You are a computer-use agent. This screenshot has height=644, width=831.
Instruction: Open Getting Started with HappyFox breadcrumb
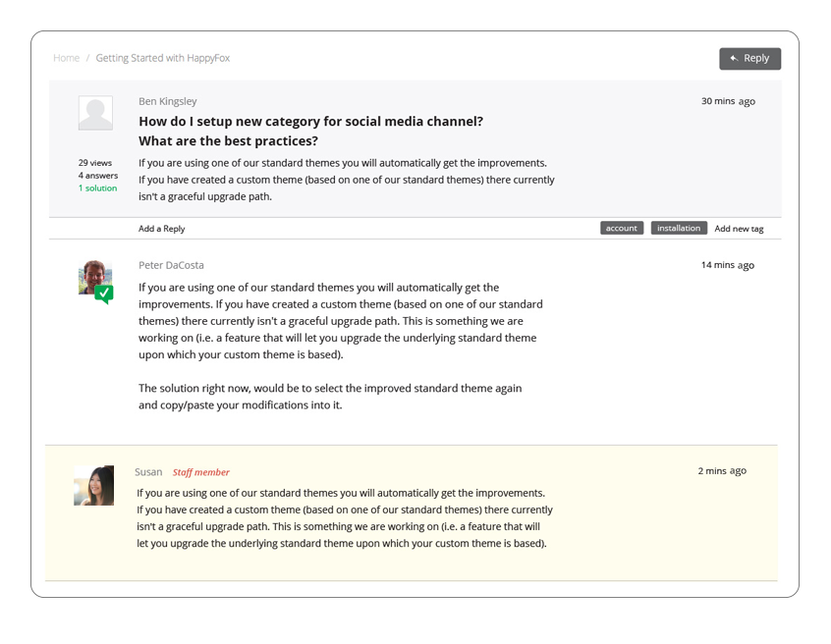tap(163, 58)
